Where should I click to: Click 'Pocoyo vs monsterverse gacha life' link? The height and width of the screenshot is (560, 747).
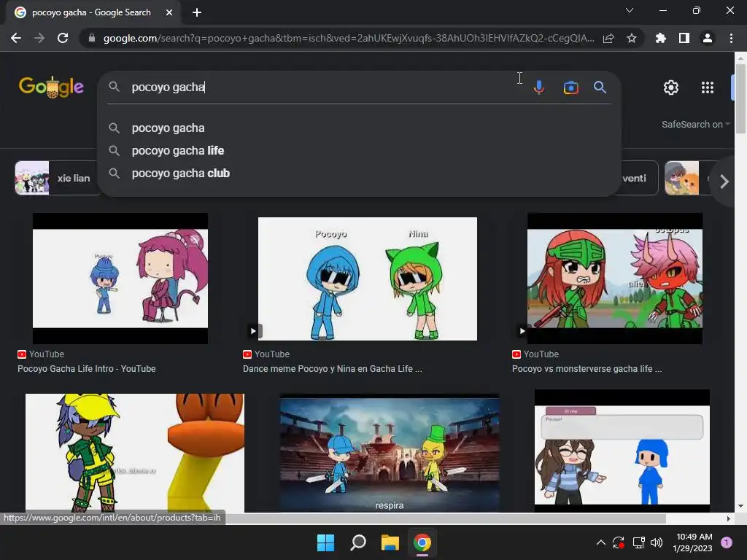pos(587,368)
